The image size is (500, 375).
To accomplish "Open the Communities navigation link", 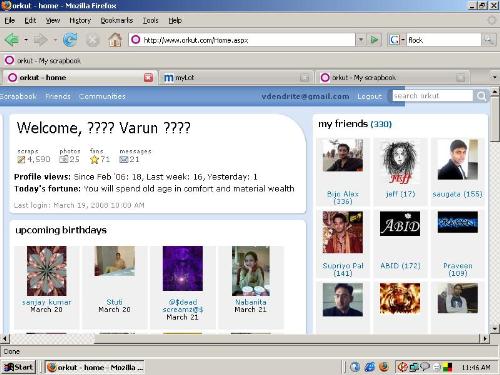I will tap(102, 96).
